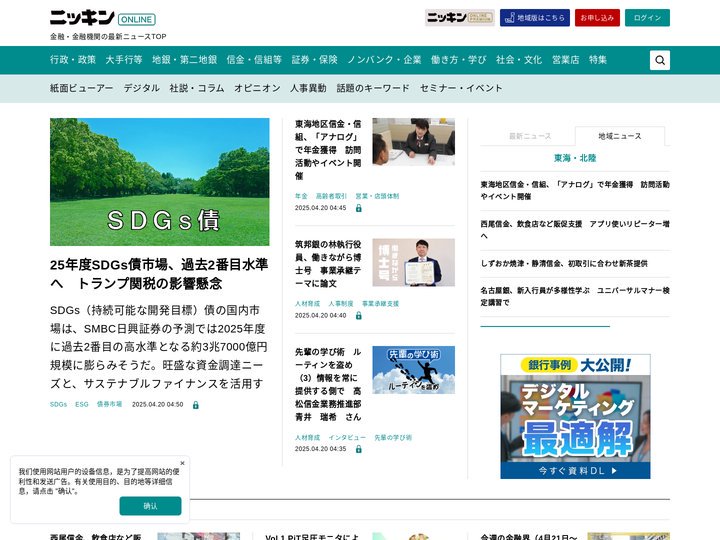720x540 pixels.
Task: Open the ニッキン ONLINE logo home link
Action: point(103,18)
